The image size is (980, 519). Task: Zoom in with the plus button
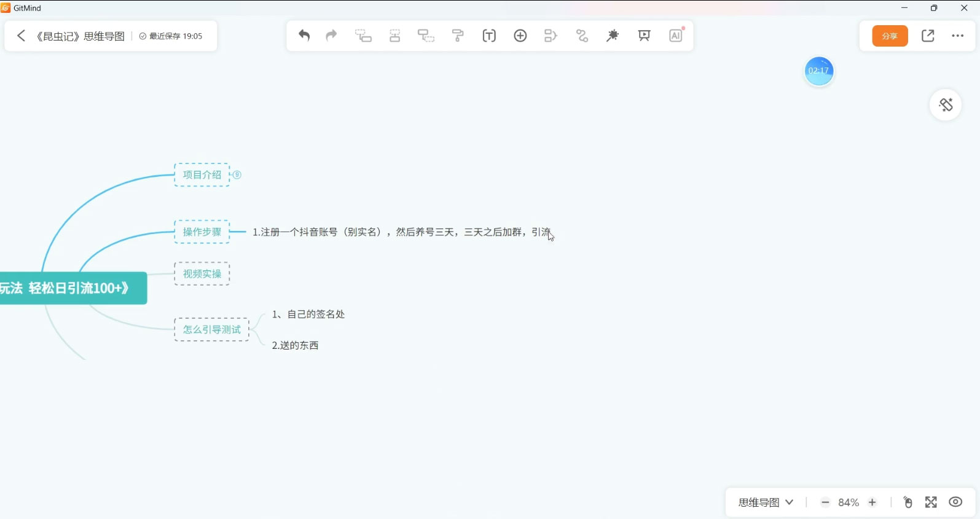click(872, 502)
